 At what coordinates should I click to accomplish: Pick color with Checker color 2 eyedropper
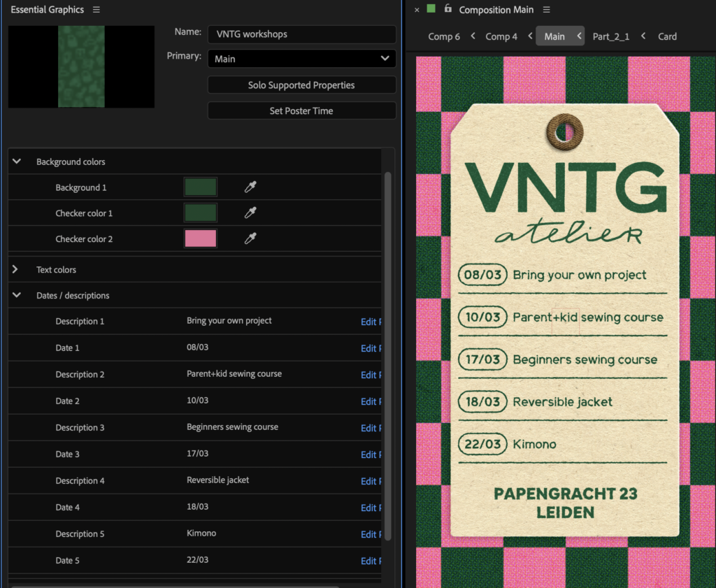(250, 239)
